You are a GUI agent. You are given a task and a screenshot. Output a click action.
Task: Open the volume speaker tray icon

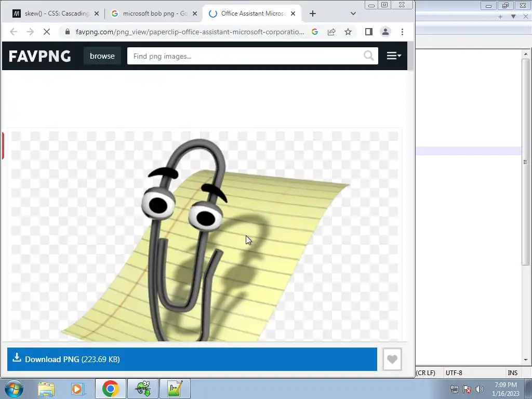[x=480, y=389]
